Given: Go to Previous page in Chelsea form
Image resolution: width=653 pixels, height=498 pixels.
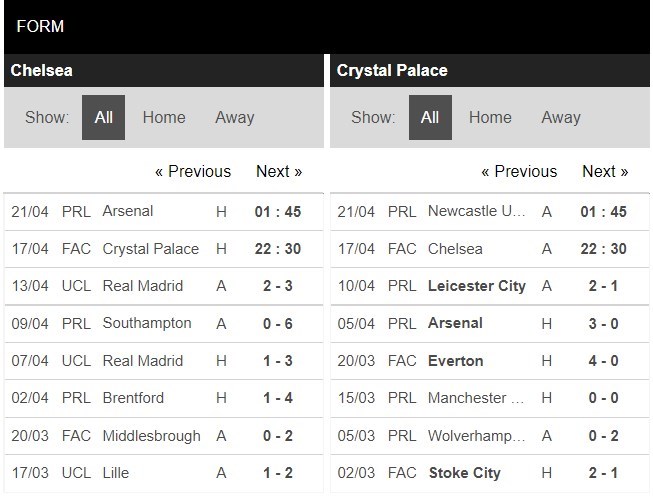Looking at the screenshot, I should click(193, 172).
